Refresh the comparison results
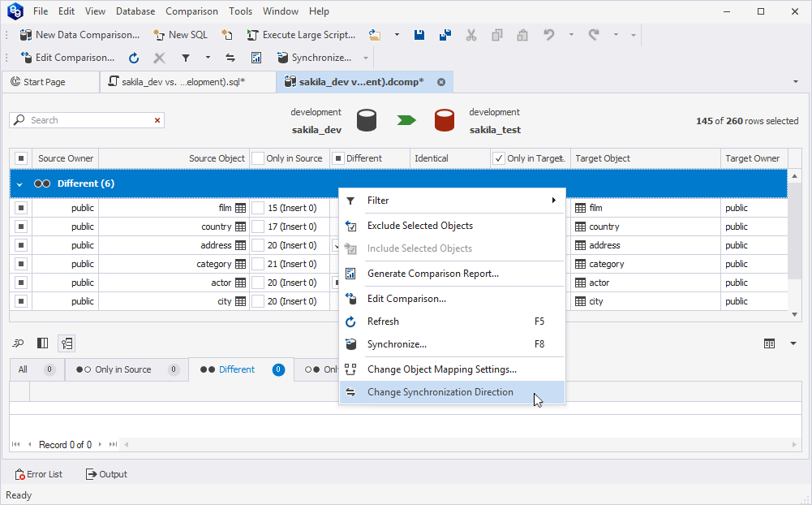Image resolution: width=812 pixels, height=505 pixels. click(x=133, y=58)
